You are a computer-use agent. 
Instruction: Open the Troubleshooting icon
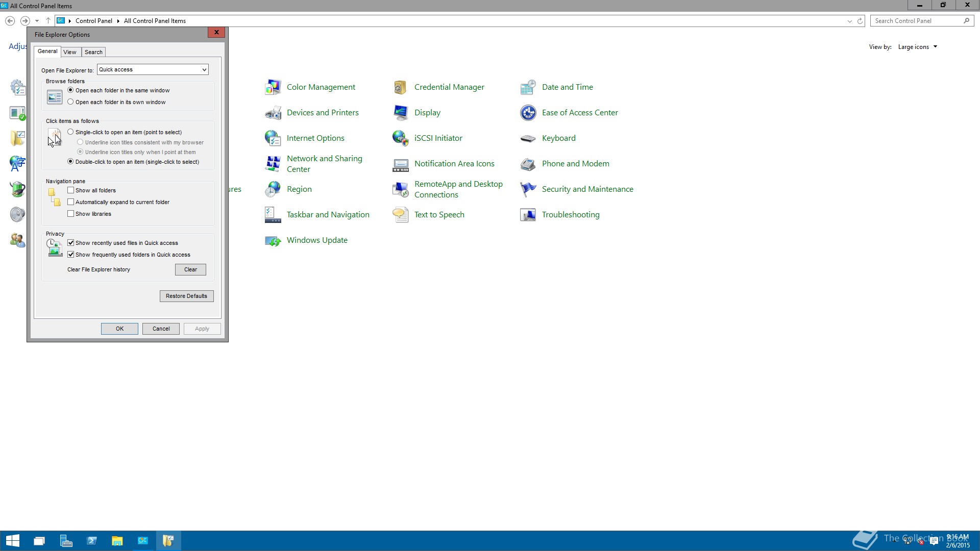point(528,215)
